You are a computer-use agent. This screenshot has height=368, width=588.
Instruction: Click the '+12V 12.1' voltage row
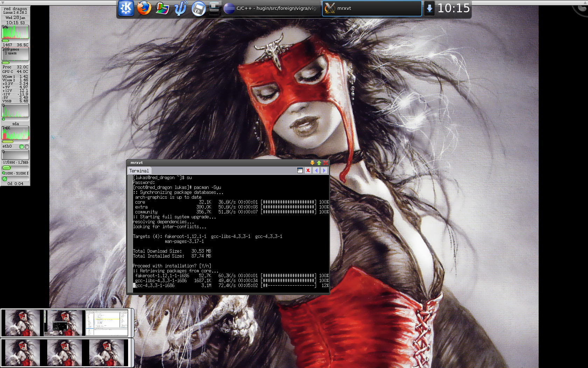point(15,90)
